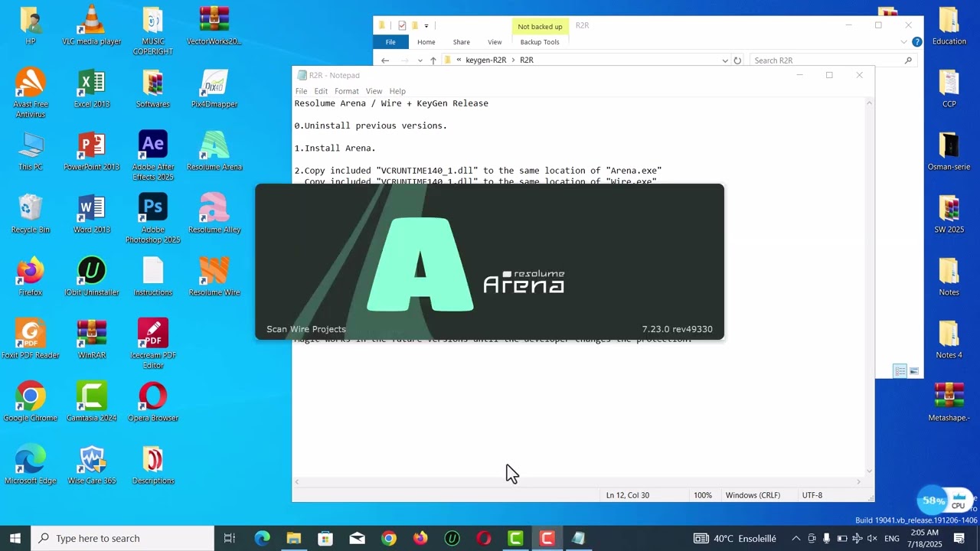Screen dimensions: 980x551
Task: Expand Explorer address bar history dropdown
Action: [725, 60]
